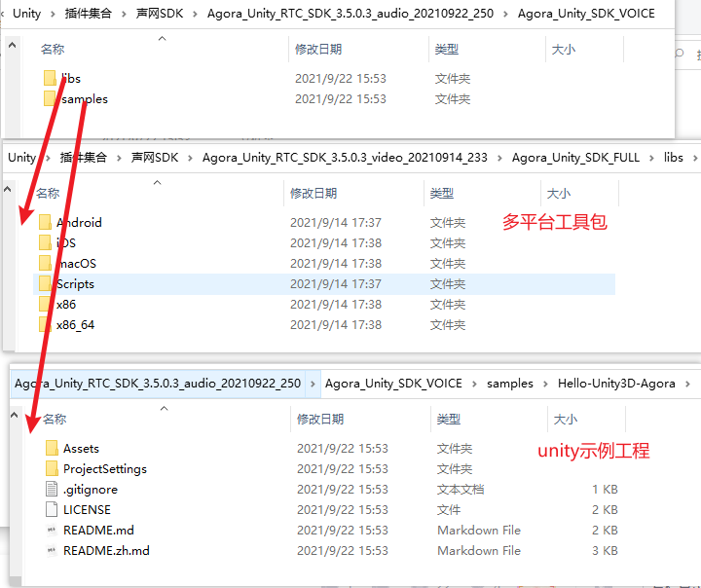Image resolution: width=701 pixels, height=588 pixels.
Task: Click the Scripts folder icon
Action: (x=45, y=284)
